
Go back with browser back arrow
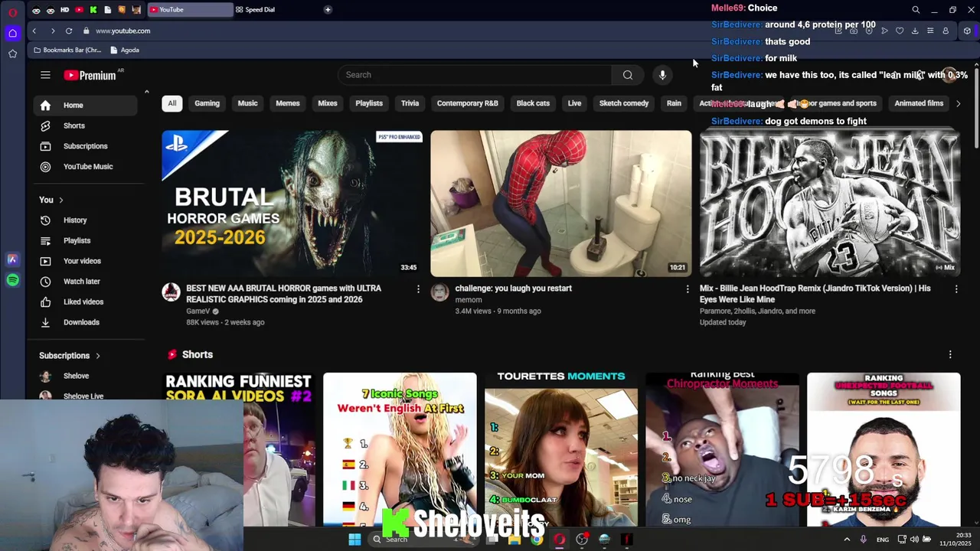point(34,31)
